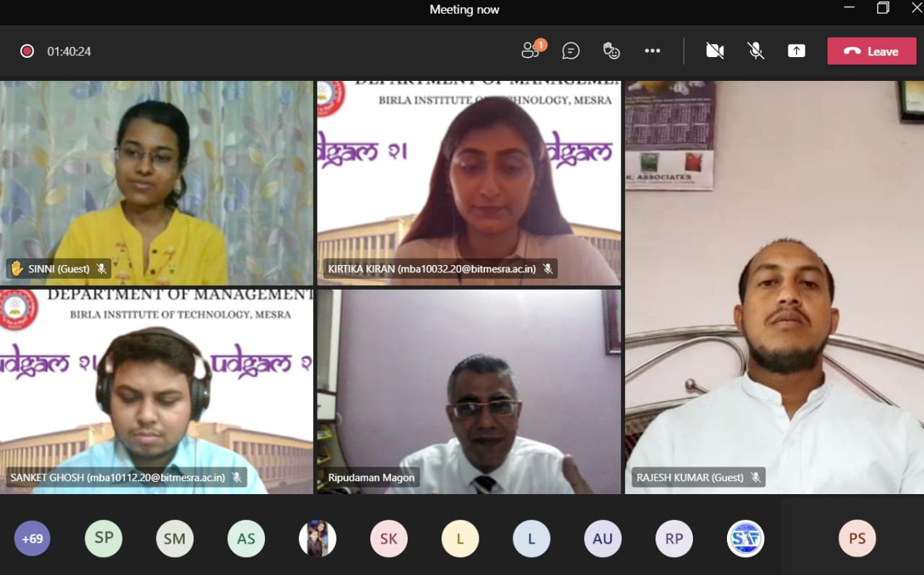Click the SAF logo participant avatar
Screen dimensions: 924x575
745,538
